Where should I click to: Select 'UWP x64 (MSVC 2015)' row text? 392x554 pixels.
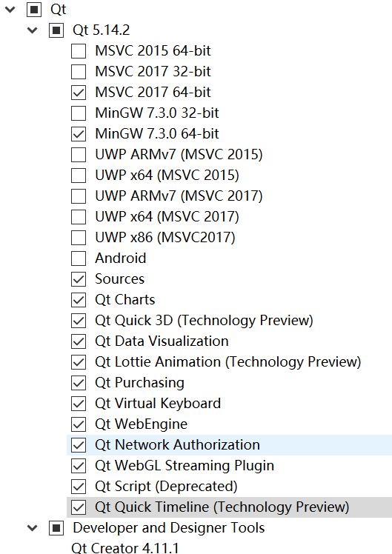tap(167, 176)
